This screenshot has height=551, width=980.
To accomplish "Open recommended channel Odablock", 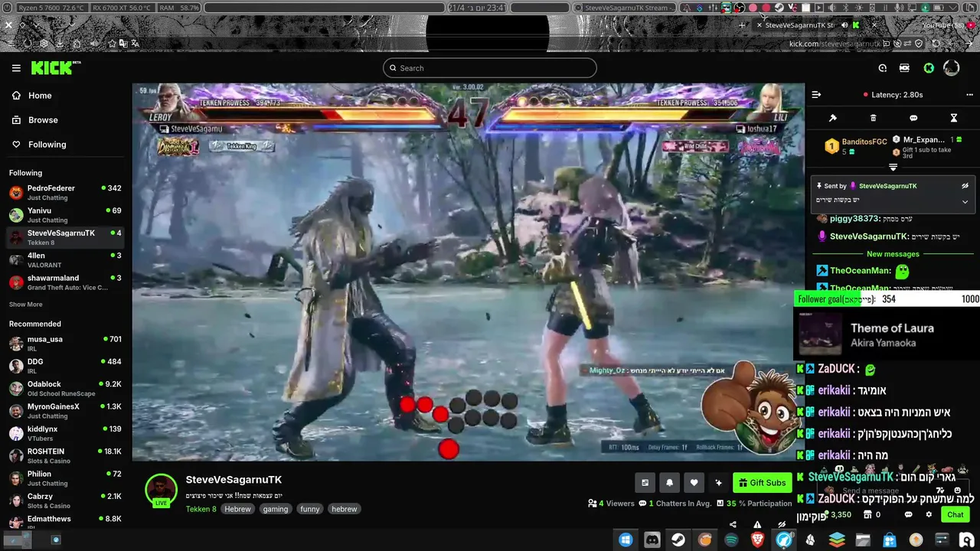I will pyautogui.click(x=65, y=389).
